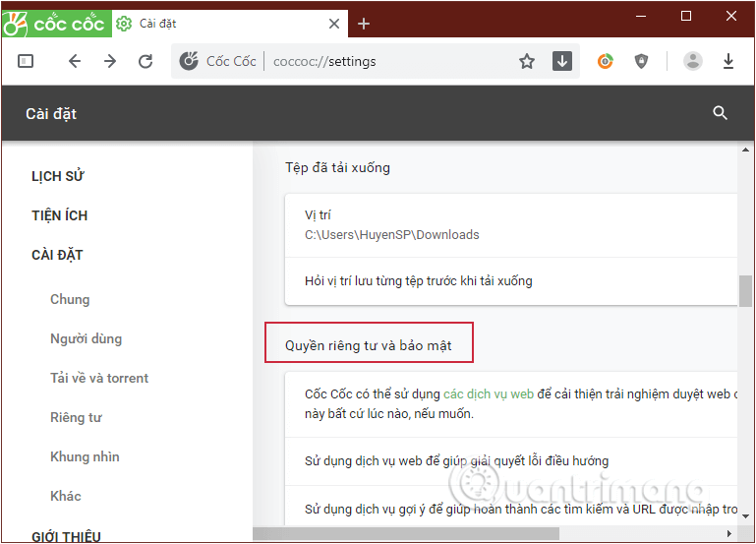This screenshot has width=756, height=544.
Task: Select the Cài đặt browser tab
Action: [229, 24]
